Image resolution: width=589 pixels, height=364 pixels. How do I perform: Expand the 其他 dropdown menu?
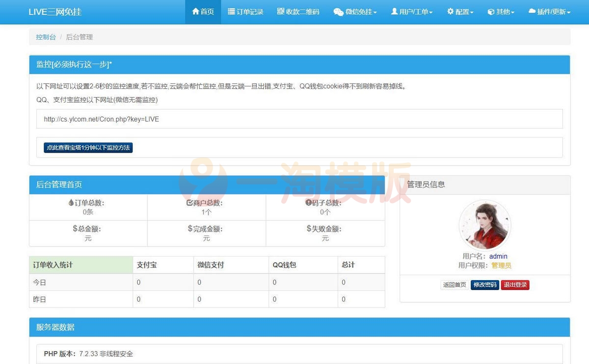(x=501, y=12)
